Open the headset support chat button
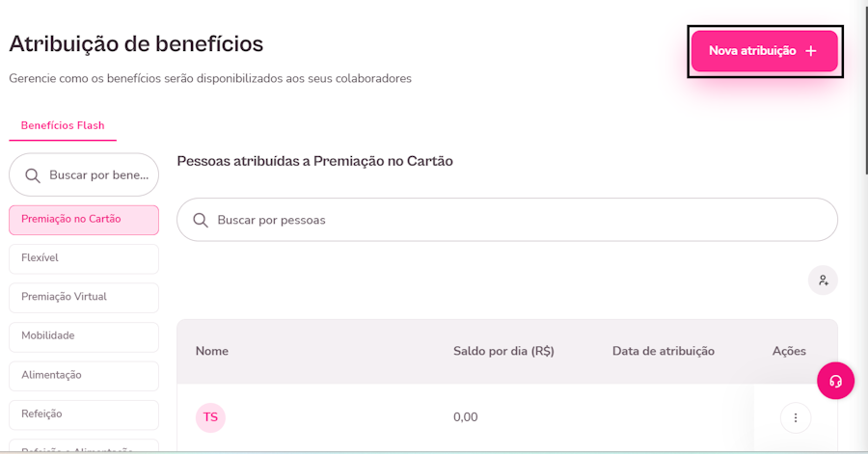Image resolution: width=868 pixels, height=454 pixels. point(835,381)
